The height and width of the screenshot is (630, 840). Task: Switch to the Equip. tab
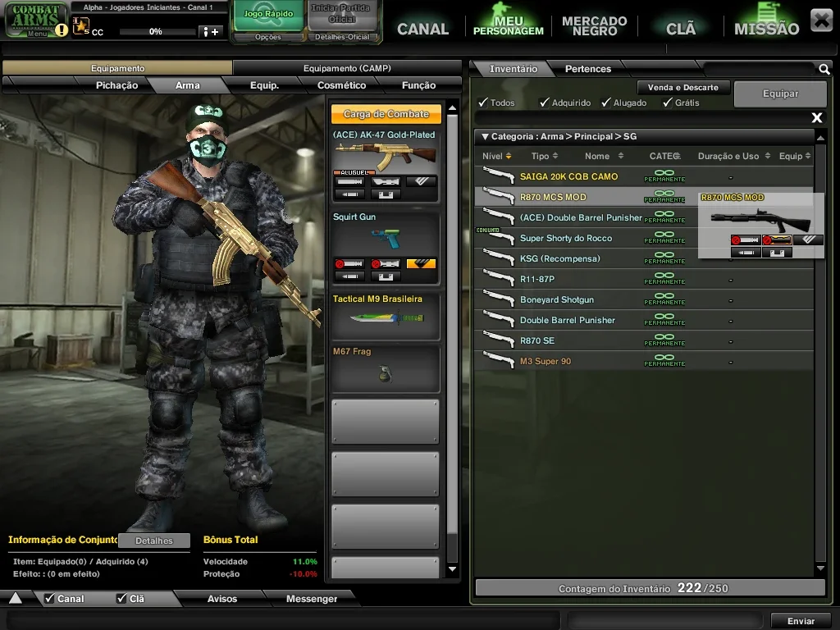pyautogui.click(x=265, y=85)
